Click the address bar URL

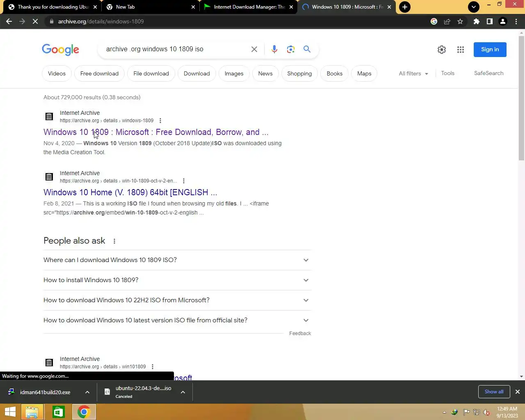point(101,21)
